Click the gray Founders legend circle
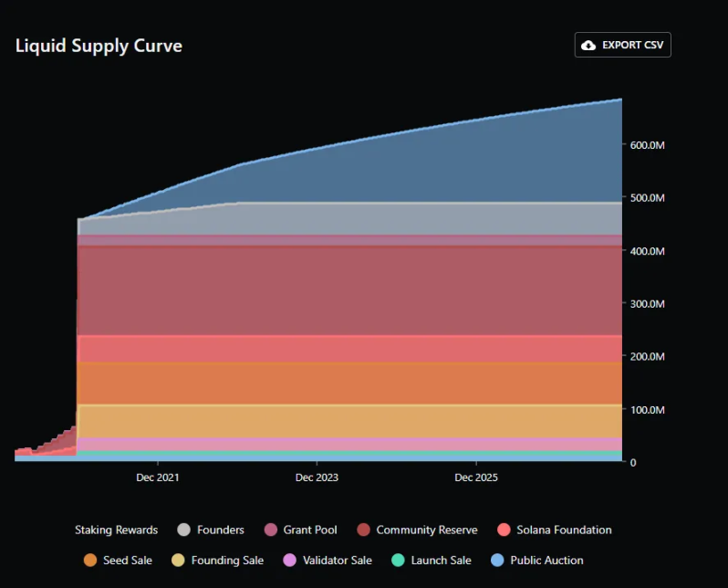This screenshot has height=588, width=728. click(x=183, y=530)
